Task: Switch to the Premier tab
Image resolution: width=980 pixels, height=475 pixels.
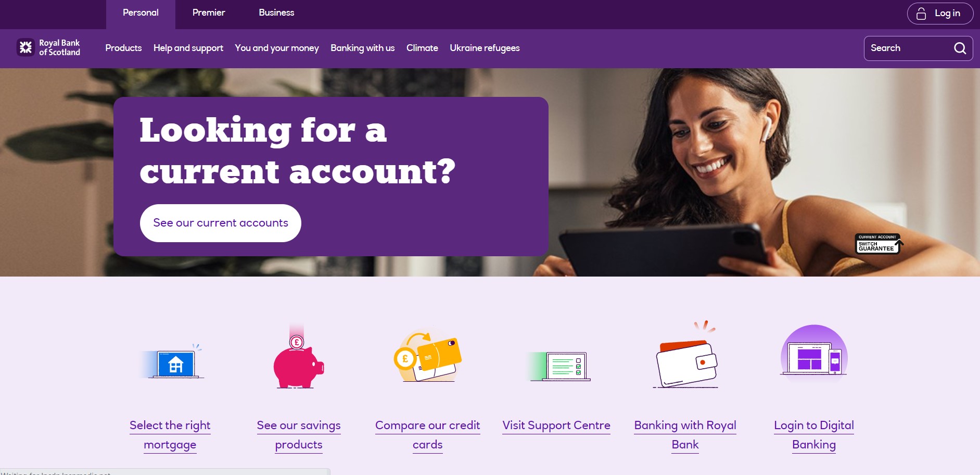Action: 209,13
